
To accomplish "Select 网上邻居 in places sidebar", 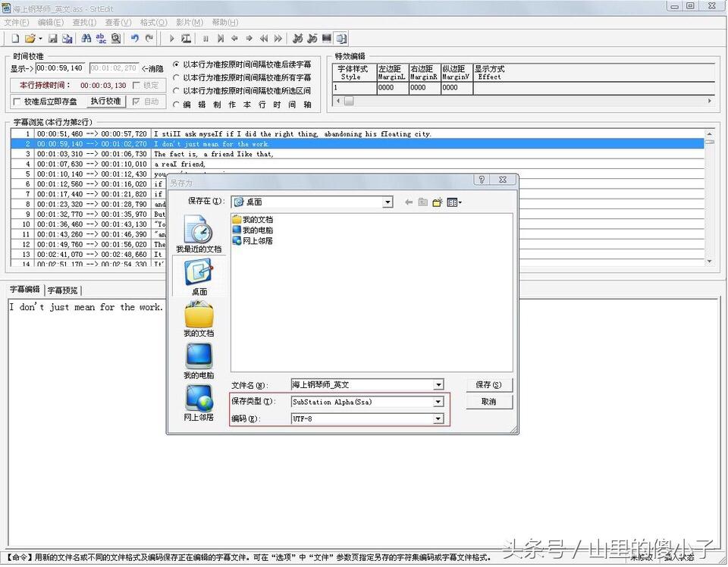I will point(199,403).
